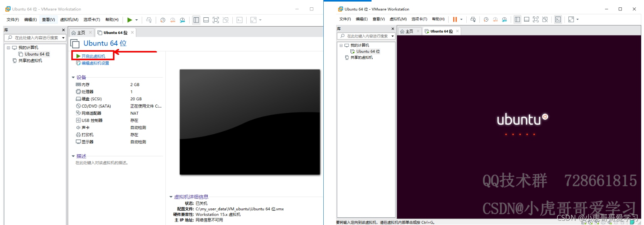Open 文件(F) menu in left window
The height and width of the screenshot is (225, 644).
(13, 20)
